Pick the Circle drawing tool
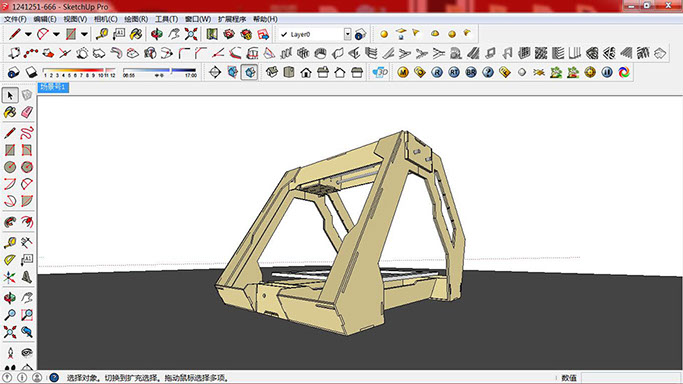The width and height of the screenshot is (683, 384). tap(10, 167)
